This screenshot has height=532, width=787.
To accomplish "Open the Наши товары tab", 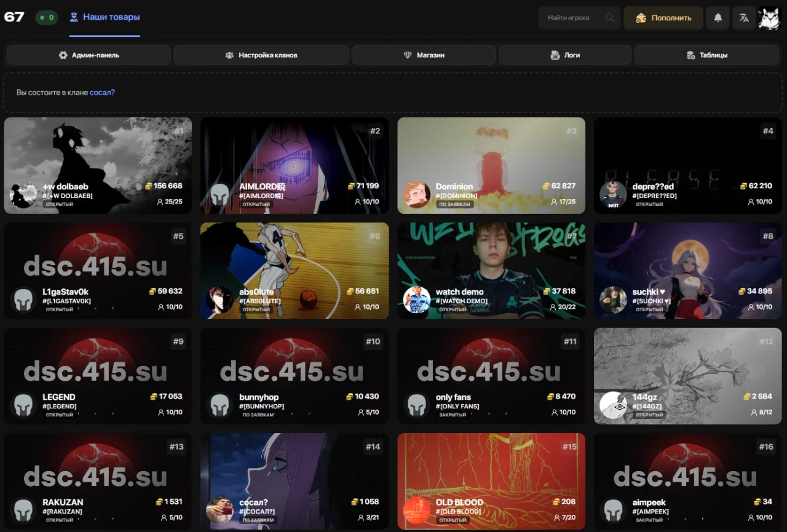I will pyautogui.click(x=105, y=17).
